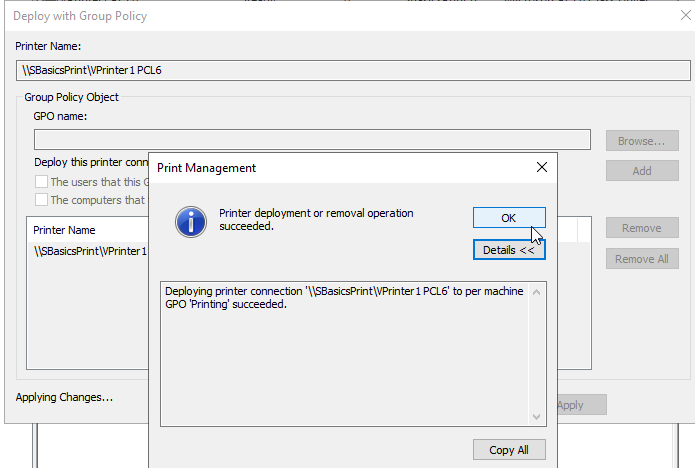Image resolution: width=695 pixels, height=468 pixels.
Task: Copy all details with Copy All
Action: coord(509,450)
